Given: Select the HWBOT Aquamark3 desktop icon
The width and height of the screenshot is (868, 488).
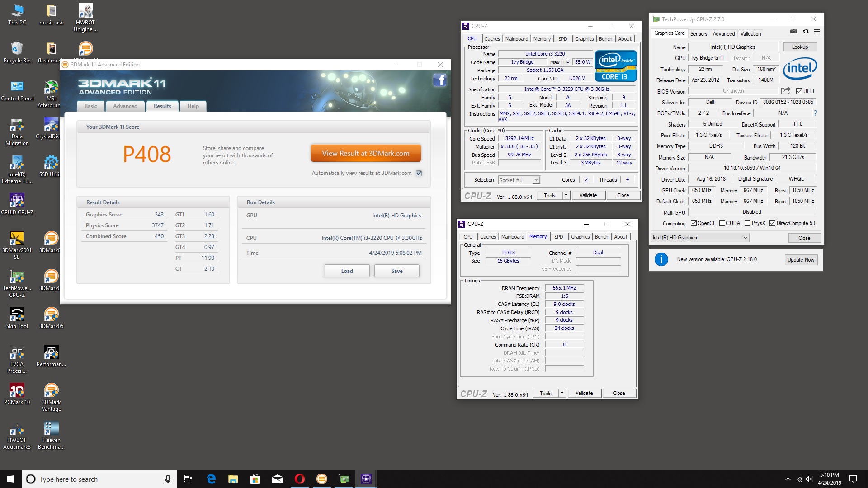Looking at the screenshot, I should tap(17, 436).
